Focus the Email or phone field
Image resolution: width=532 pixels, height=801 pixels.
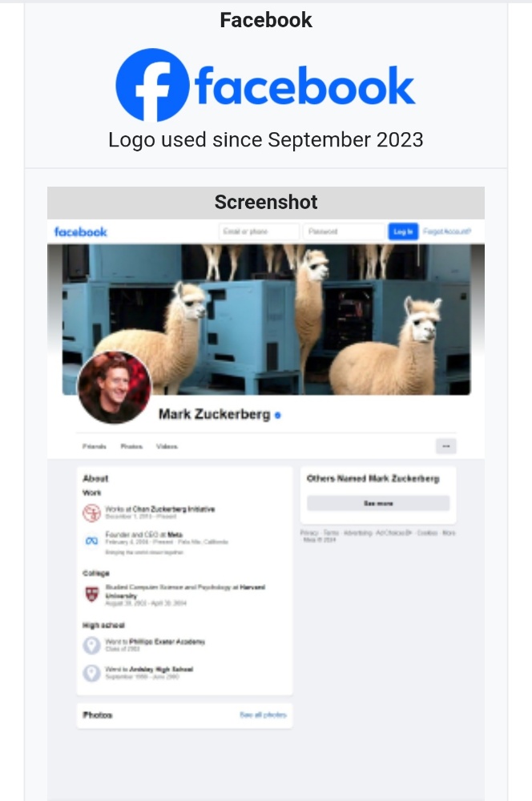[x=259, y=231]
